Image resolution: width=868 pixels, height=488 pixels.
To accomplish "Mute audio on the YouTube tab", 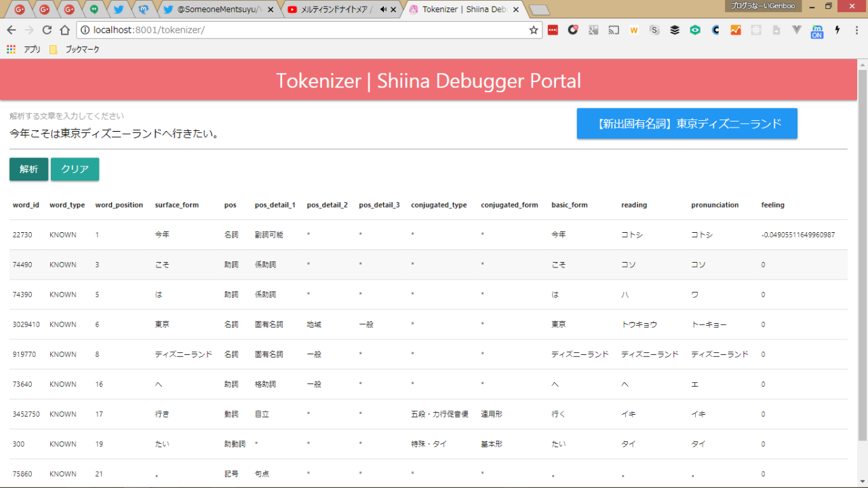I will (x=383, y=10).
